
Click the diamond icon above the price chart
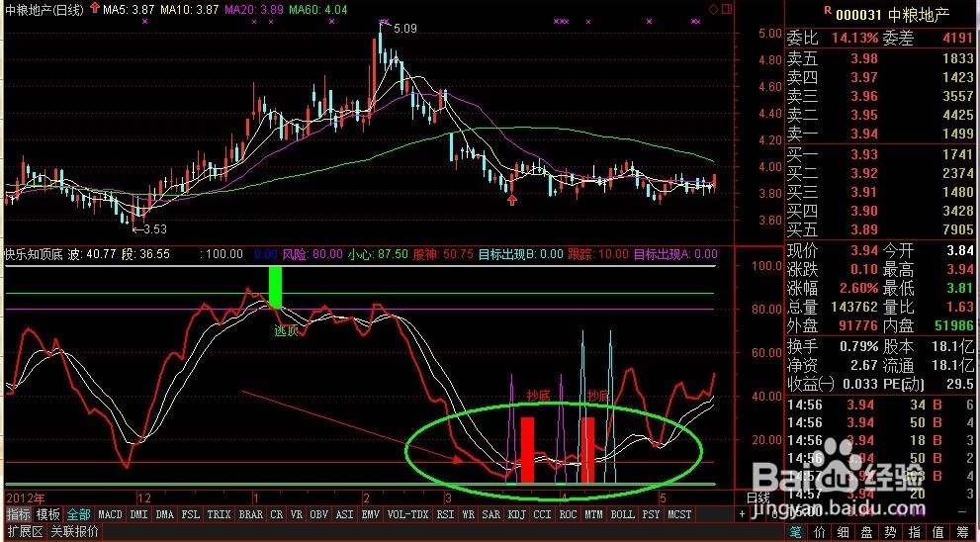(x=714, y=9)
